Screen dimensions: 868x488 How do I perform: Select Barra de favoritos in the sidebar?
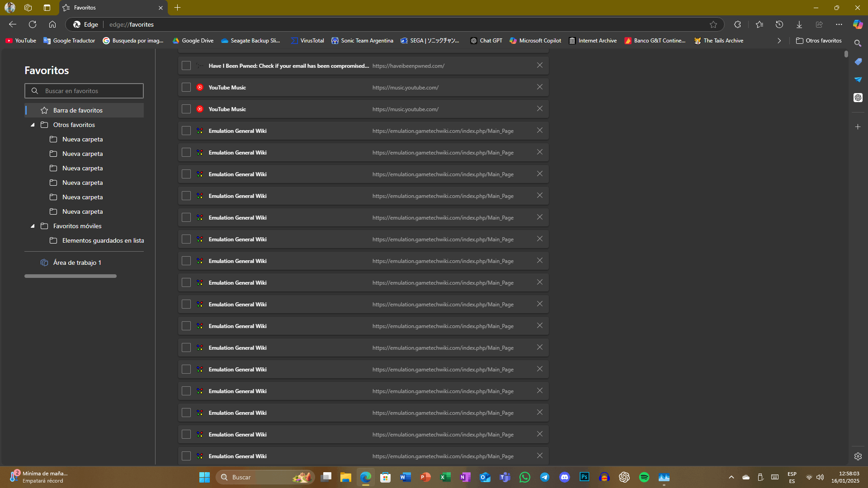coord(78,110)
